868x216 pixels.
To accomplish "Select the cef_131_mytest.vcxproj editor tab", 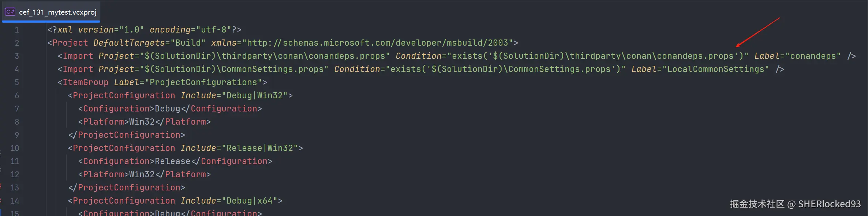I will coord(57,12).
